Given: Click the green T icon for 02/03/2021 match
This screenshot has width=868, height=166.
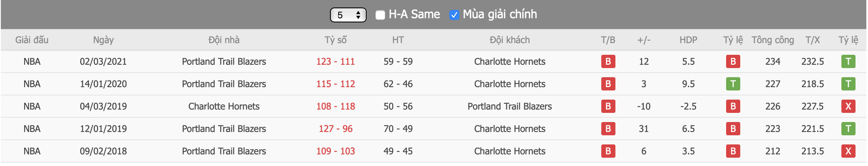Looking at the screenshot, I should pos(848,62).
